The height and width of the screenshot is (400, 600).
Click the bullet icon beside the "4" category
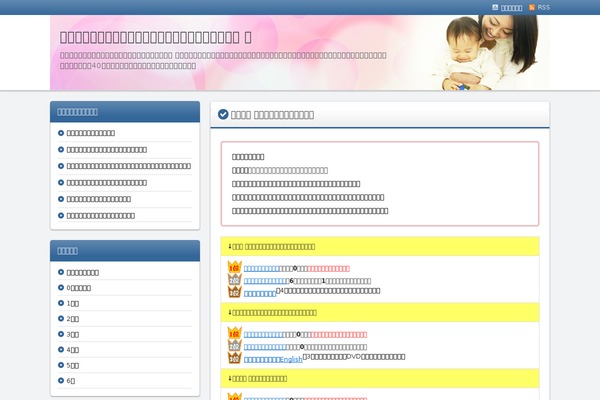point(61,349)
